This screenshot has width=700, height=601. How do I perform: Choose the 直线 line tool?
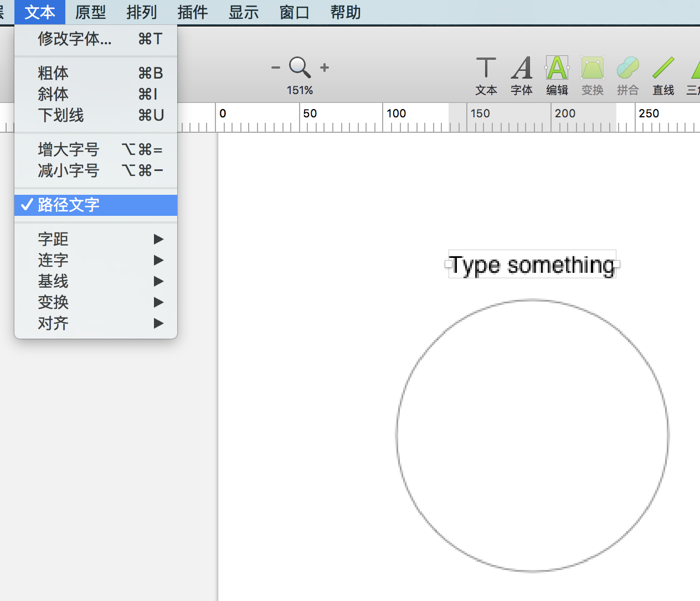663,69
